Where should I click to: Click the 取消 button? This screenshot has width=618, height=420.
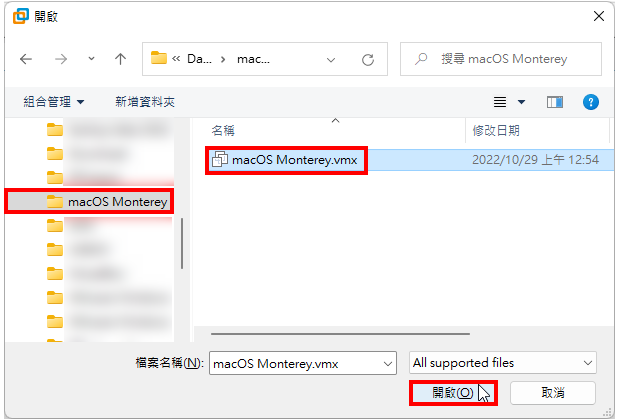(553, 393)
